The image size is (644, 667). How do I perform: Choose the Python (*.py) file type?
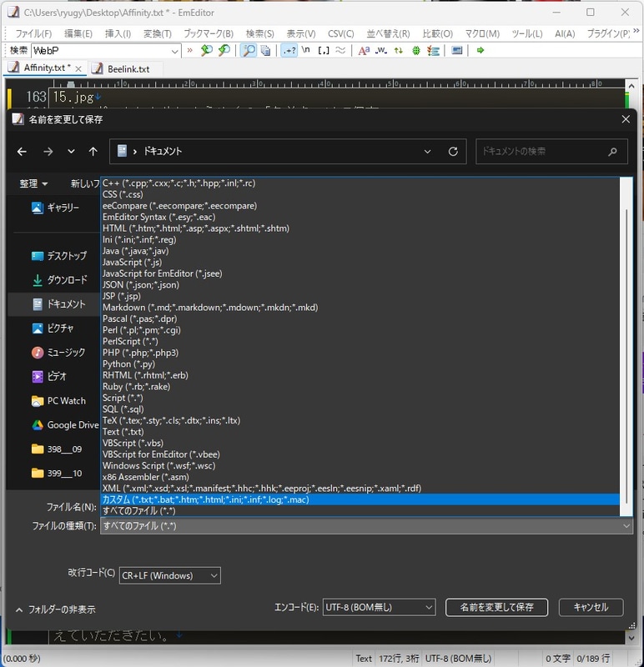[360, 364]
